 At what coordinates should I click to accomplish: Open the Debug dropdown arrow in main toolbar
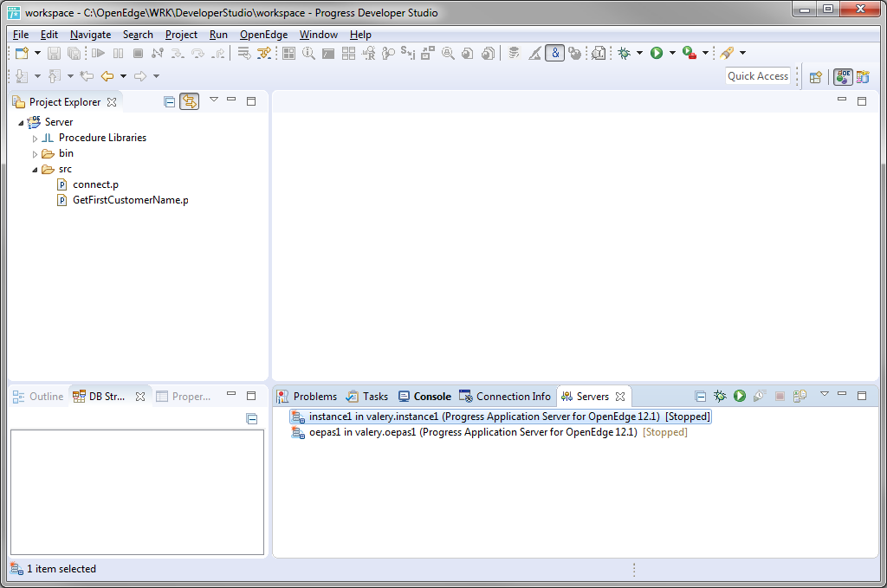(639, 53)
